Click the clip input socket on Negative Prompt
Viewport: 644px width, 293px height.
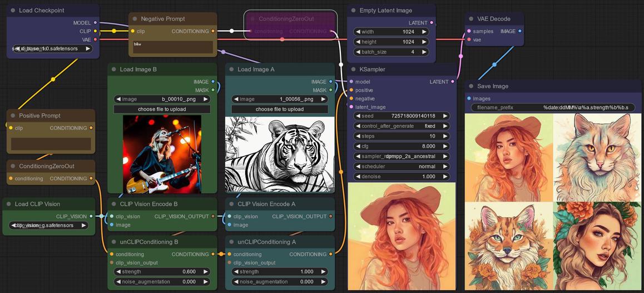[x=133, y=31]
